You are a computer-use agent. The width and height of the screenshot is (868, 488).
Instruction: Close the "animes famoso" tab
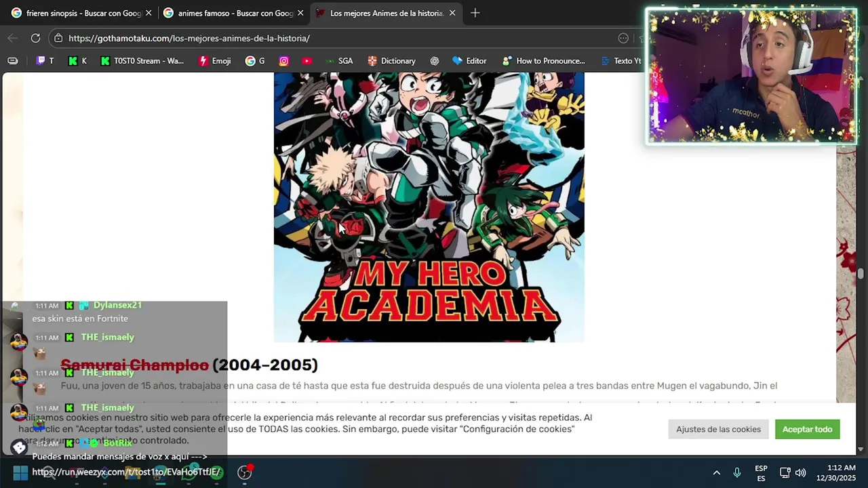tap(300, 13)
